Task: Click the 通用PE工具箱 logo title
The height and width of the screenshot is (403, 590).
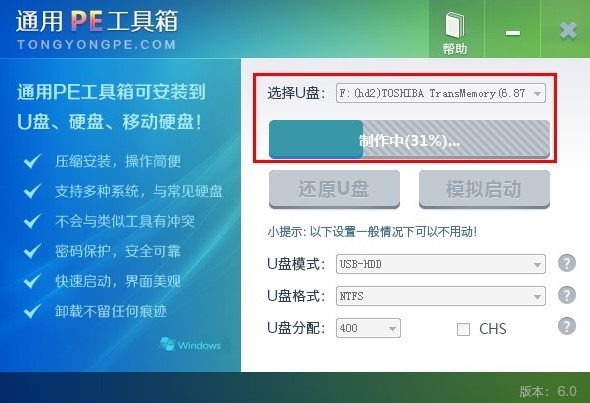Action: point(97,21)
